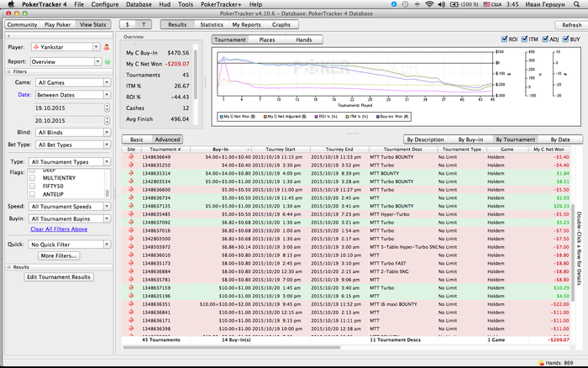Viewport: 588px width, 368px height.
Task: Collapse the Filters section
Action: (9, 71)
